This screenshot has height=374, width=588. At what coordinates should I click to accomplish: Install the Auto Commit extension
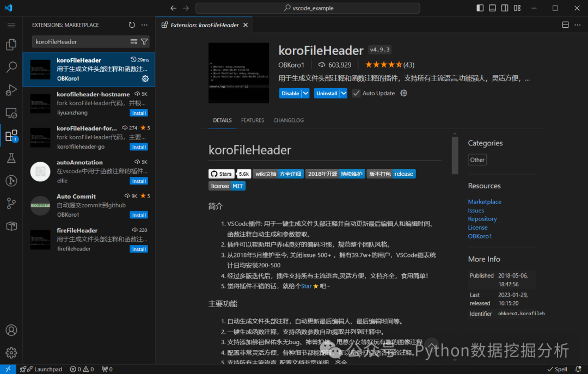tap(139, 215)
